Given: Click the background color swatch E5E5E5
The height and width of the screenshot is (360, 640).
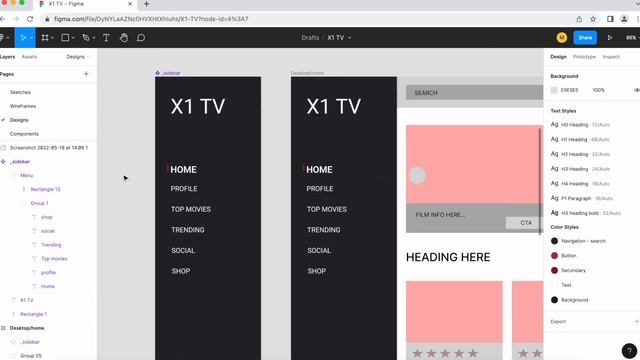Looking at the screenshot, I should [554, 90].
